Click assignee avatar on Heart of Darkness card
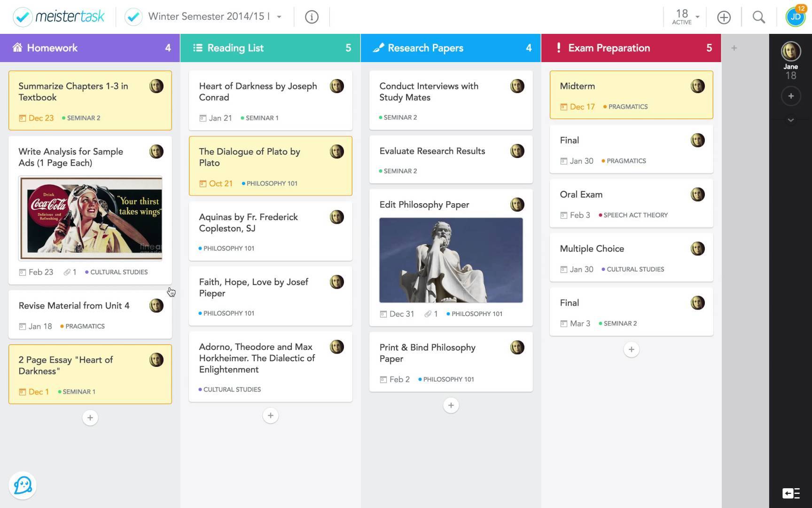 [x=337, y=86]
